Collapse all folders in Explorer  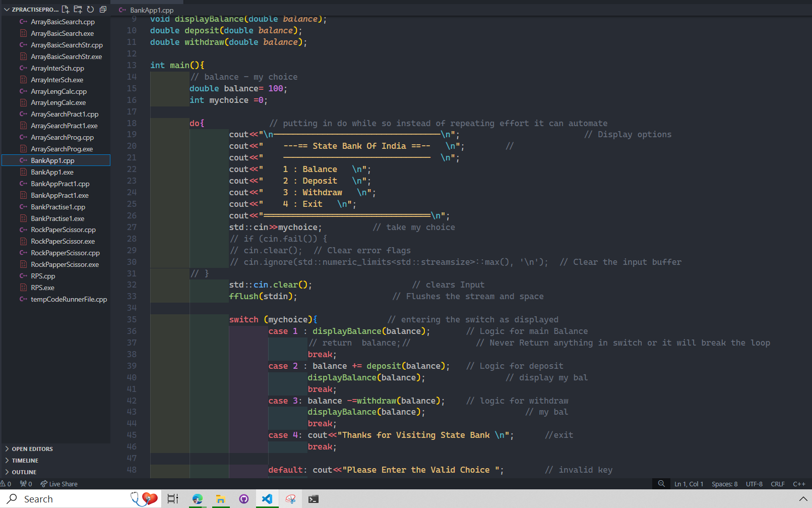(x=103, y=10)
